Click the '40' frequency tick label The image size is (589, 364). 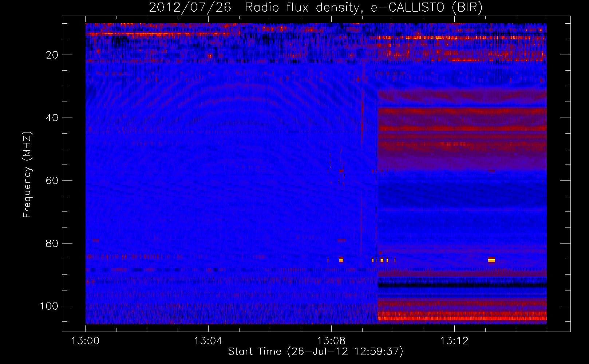tap(52, 118)
